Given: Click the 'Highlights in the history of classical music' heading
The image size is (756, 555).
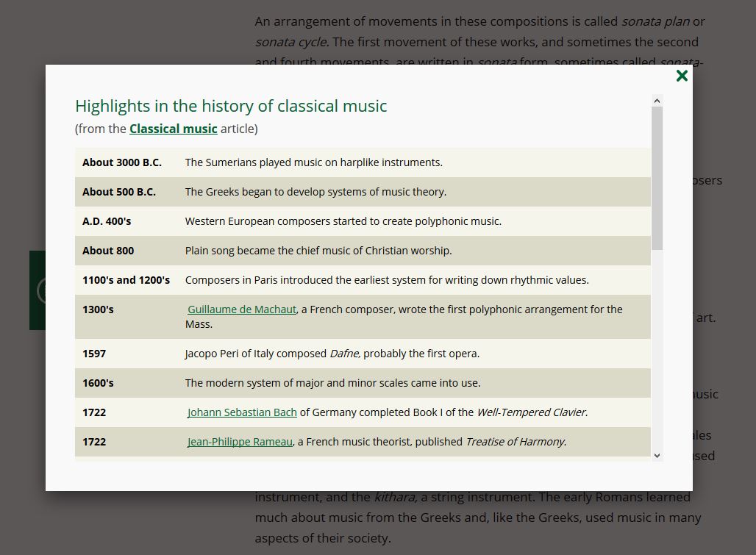Looking at the screenshot, I should coord(231,106).
